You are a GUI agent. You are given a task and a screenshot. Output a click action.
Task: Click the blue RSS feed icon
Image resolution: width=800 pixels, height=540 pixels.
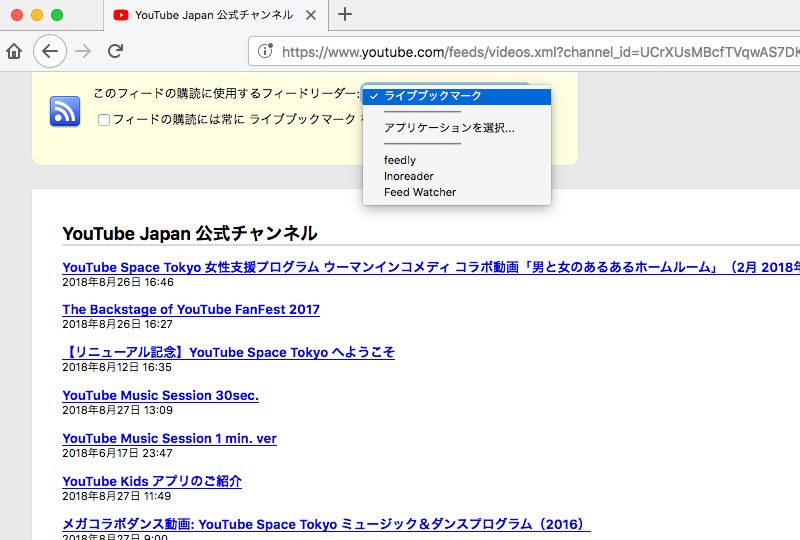65,111
